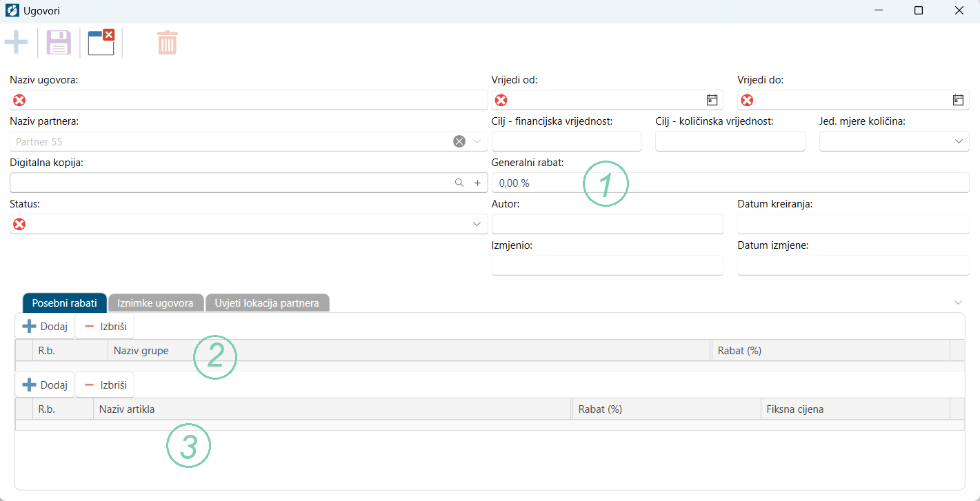Click the error icon in Naziv ugovora
Viewport: 980px width, 501px height.
click(x=19, y=101)
